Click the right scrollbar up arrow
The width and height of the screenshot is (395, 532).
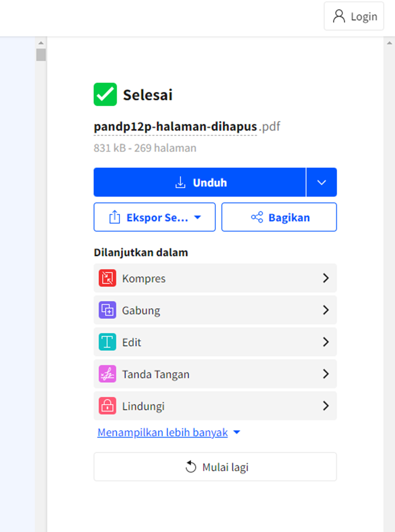coord(389,43)
